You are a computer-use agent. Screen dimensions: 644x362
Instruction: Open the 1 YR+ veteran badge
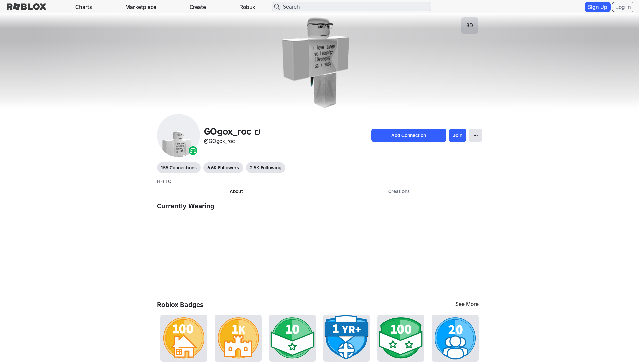tap(346, 338)
